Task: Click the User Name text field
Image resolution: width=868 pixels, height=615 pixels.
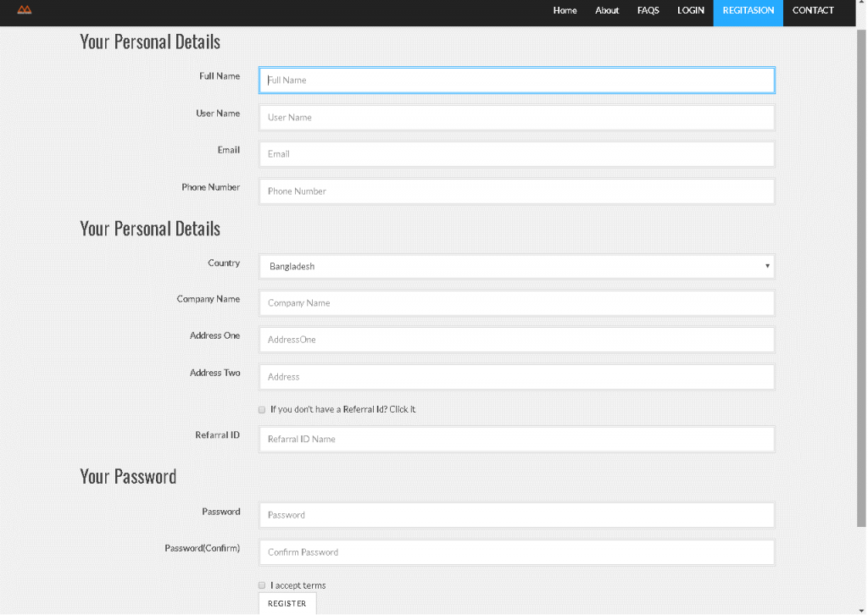Action: 516,118
